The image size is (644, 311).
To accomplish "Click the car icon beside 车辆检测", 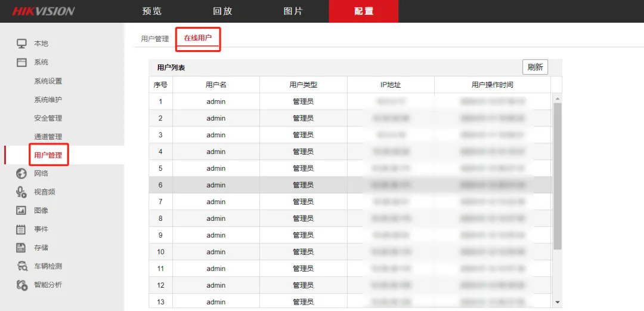I will [21, 266].
